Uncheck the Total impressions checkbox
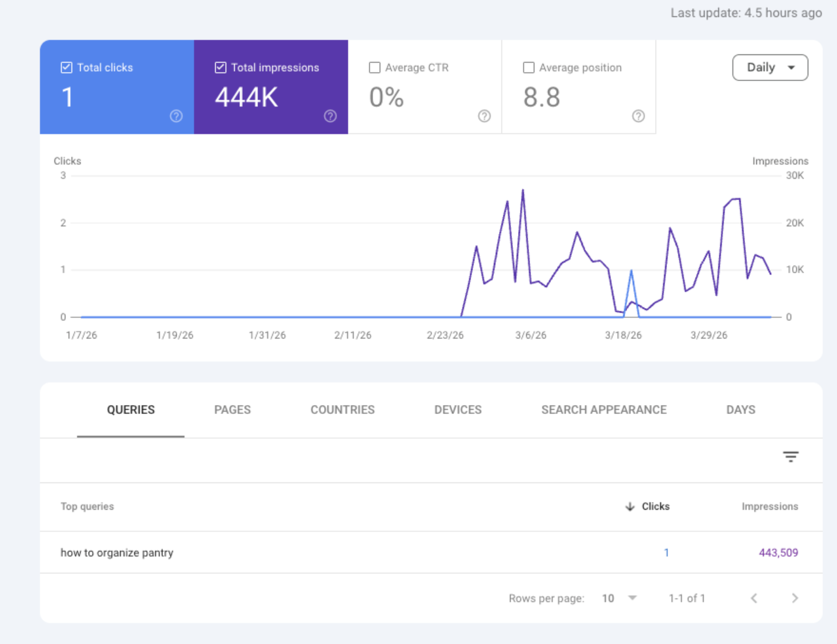837x644 pixels. tap(221, 67)
